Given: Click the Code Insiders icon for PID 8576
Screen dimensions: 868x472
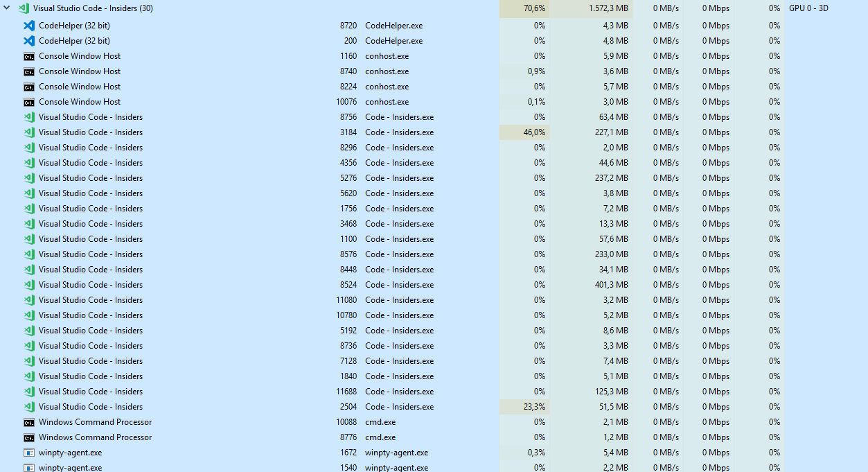Looking at the screenshot, I should coord(29,254).
